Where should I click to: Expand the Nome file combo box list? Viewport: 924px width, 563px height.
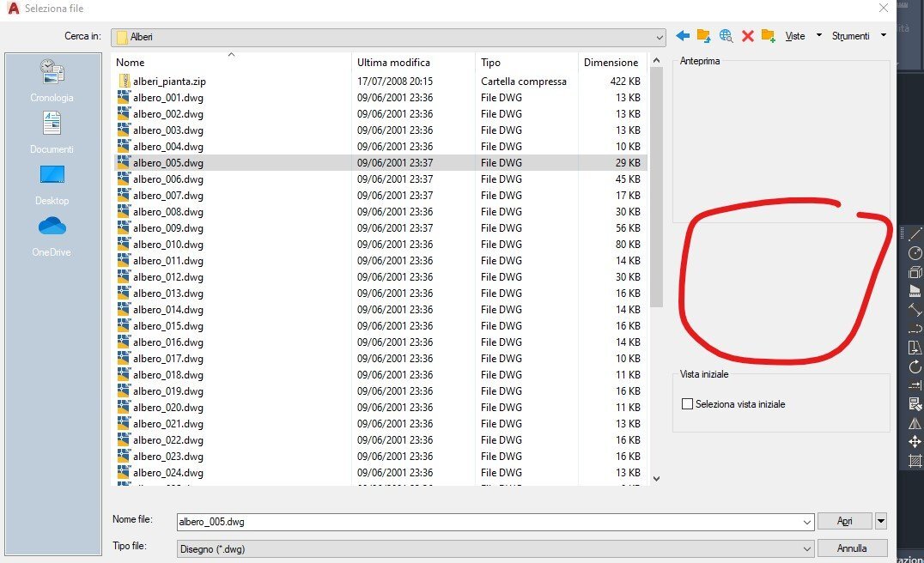click(x=807, y=522)
